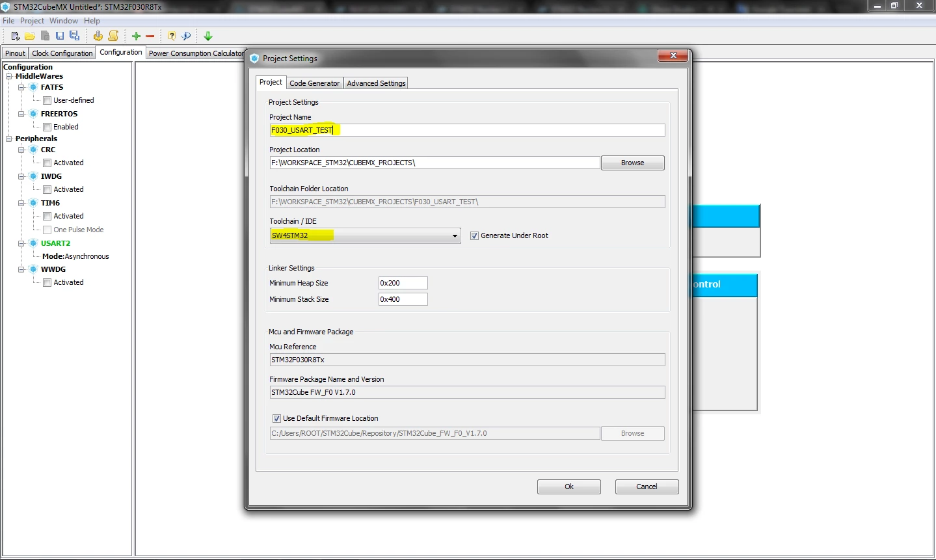Toggle Use Default Firmware Location checkbox
Image resolution: width=936 pixels, height=560 pixels.
tap(276, 418)
